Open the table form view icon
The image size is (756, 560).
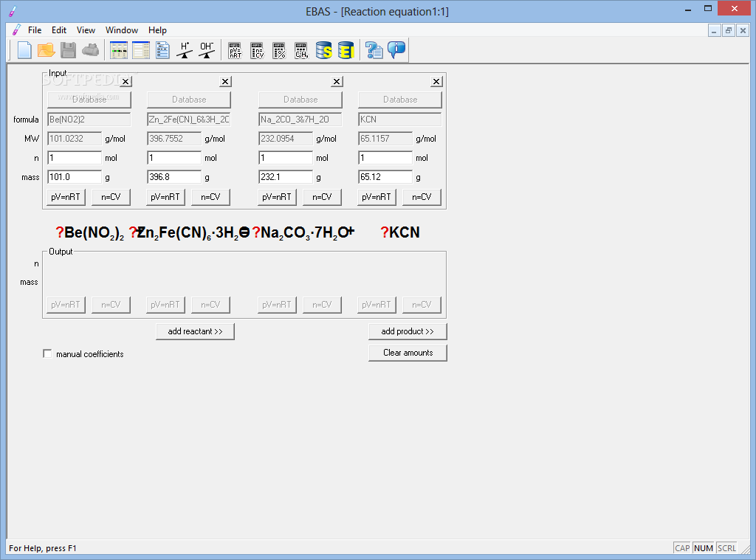141,50
